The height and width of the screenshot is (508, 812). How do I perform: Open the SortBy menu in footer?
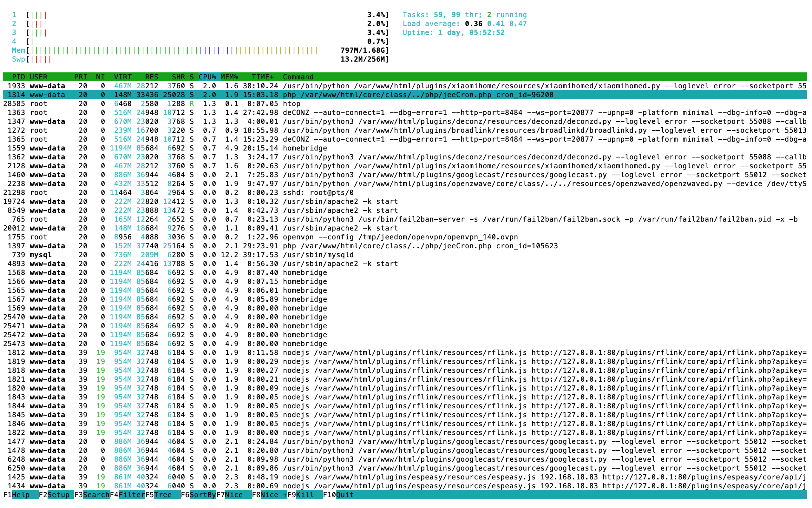[x=199, y=495]
